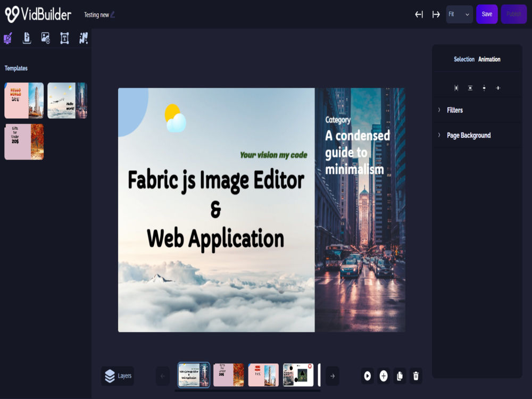The height and width of the screenshot is (399, 532).
Task: Click the undo arrow icon
Action: pos(419,14)
